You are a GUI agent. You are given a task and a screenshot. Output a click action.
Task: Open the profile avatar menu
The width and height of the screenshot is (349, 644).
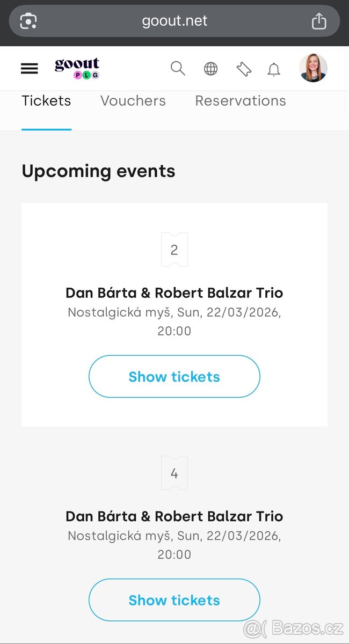pyautogui.click(x=313, y=68)
